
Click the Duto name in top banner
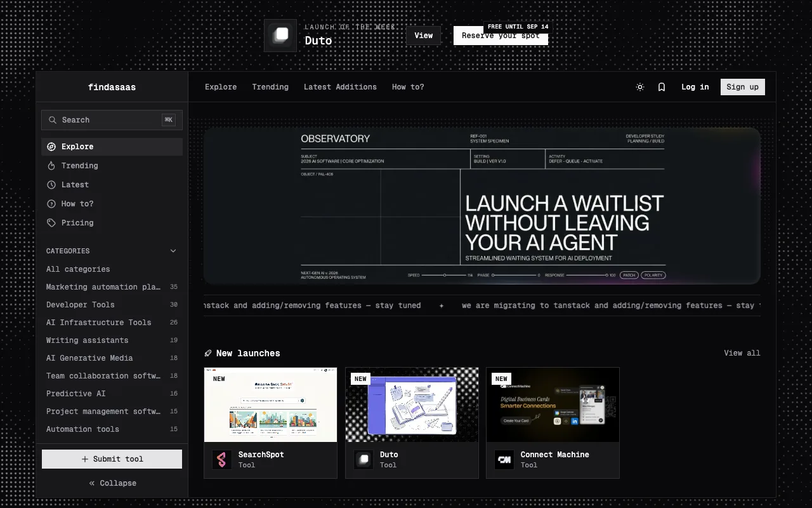click(x=318, y=41)
